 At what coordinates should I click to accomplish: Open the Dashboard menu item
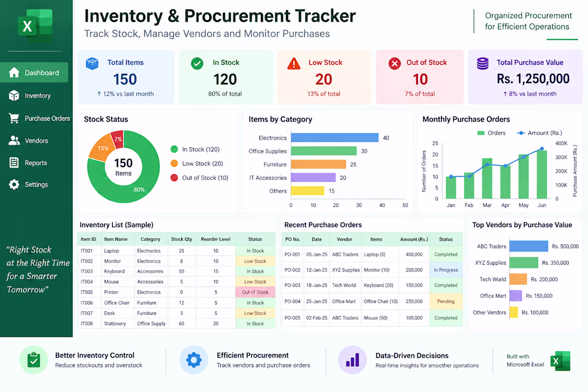[34, 72]
